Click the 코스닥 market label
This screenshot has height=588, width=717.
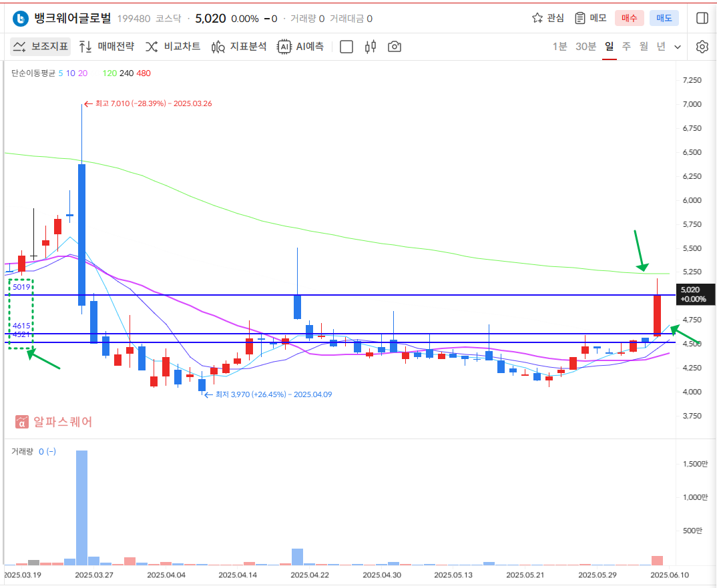(168, 19)
